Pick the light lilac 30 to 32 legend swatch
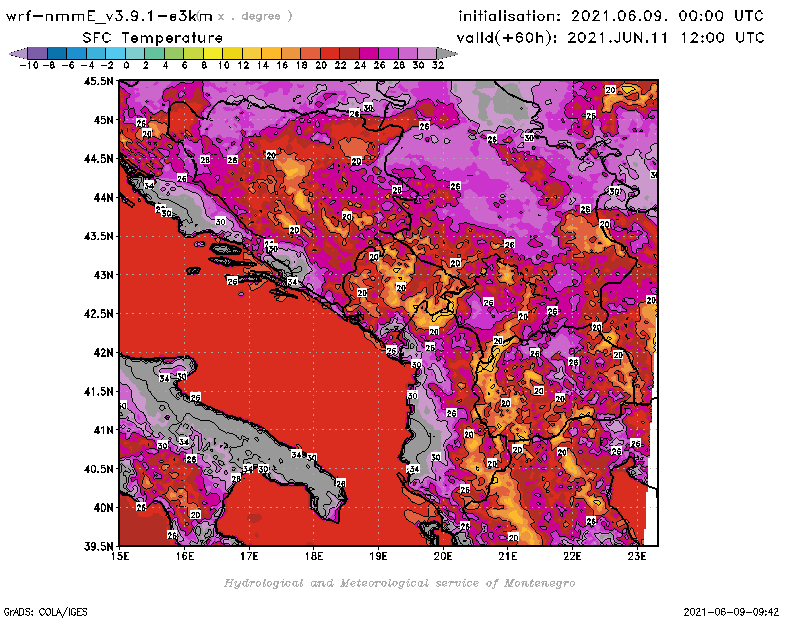 (x=427, y=53)
